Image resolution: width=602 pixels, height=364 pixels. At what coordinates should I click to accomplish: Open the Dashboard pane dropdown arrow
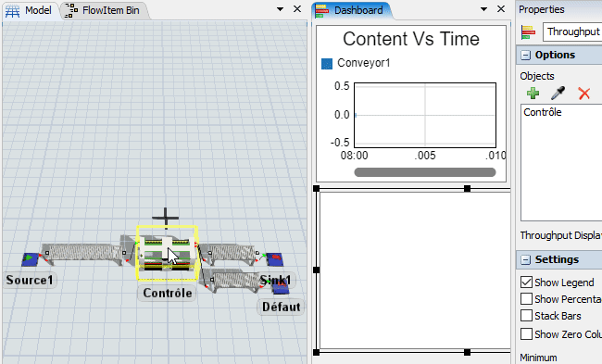click(483, 9)
